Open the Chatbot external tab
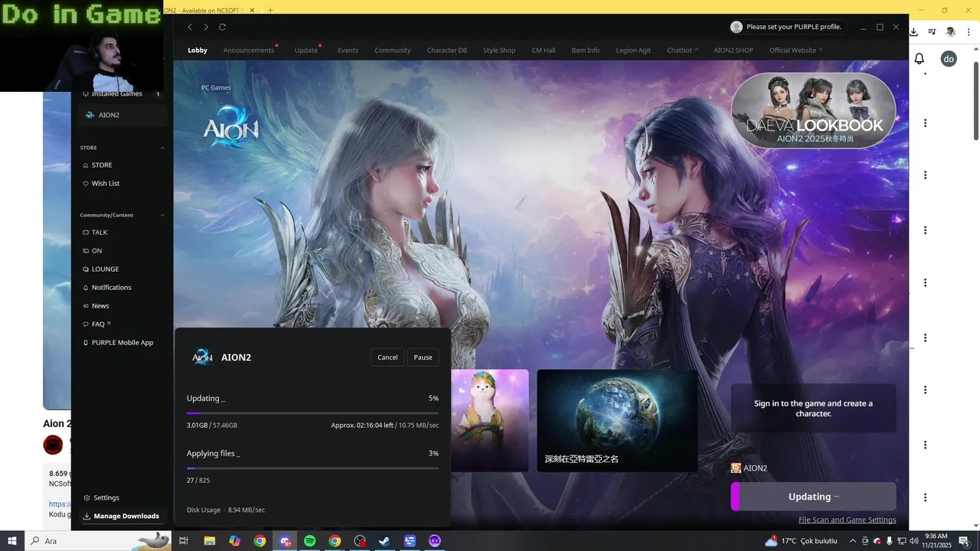Viewport: 980px width, 551px height. (682, 51)
